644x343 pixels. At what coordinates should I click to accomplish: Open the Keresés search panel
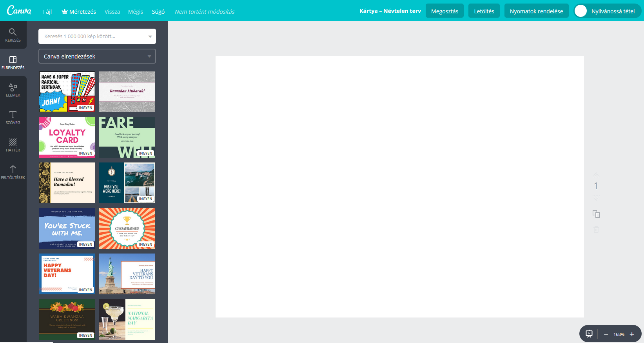[13, 35]
